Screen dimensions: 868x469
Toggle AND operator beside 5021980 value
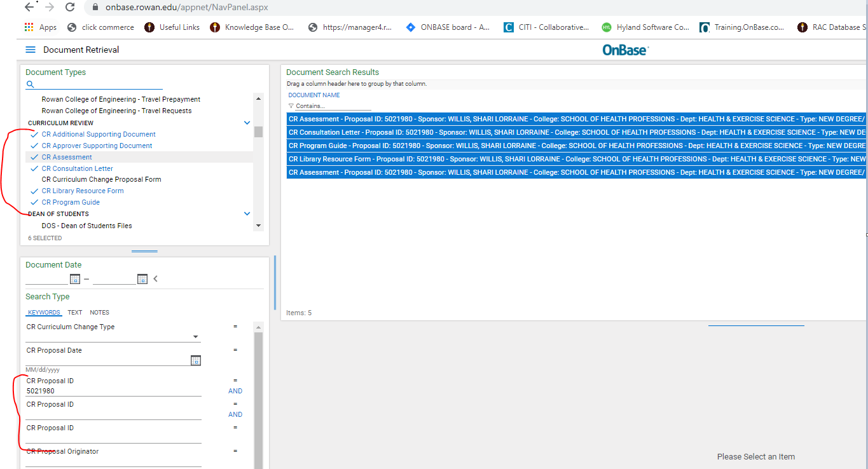[235, 391]
